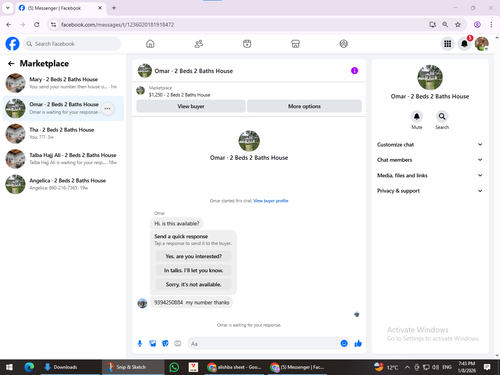Send "Yes, are you interested?" quick response
The height and width of the screenshot is (375, 500).
[x=193, y=256]
